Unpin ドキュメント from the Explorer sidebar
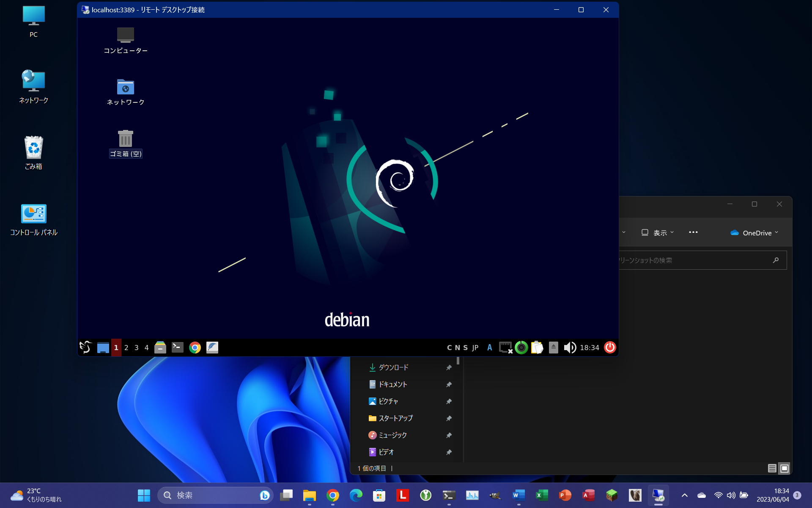The height and width of the screenshot is (508, 812). [449, 384]
